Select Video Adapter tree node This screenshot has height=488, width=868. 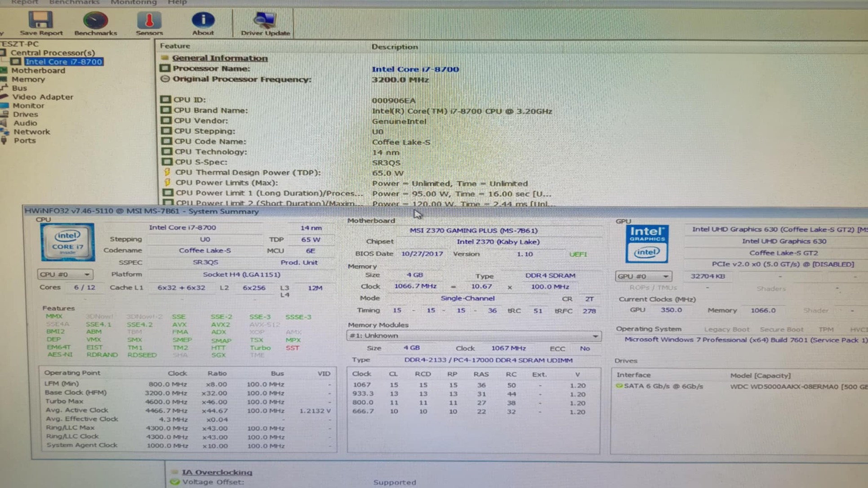coord(42,97)
